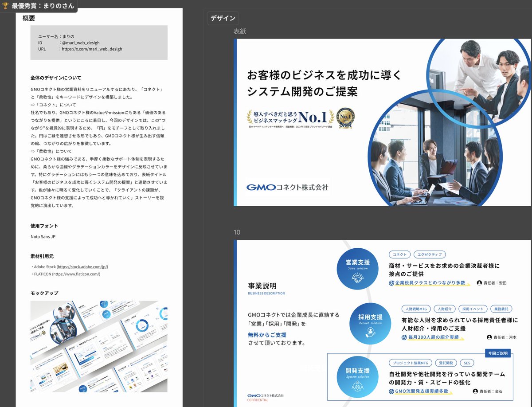Select the 開発支援 blue circle
This screenshot has width=532, height=407.
[x=357, y=377]
